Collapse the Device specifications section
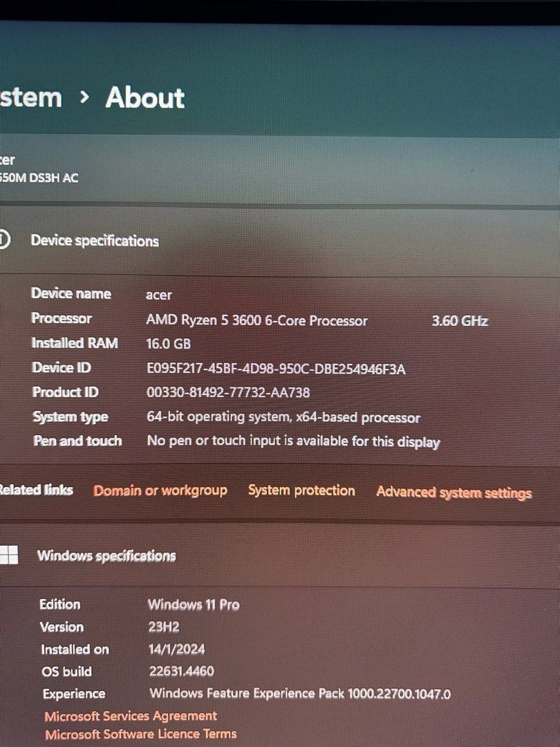 pos(95,241)
